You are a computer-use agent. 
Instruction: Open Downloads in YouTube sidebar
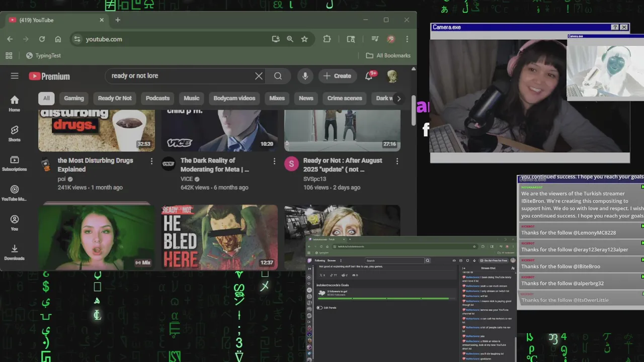pyautogui.click(x=15, y=252)
